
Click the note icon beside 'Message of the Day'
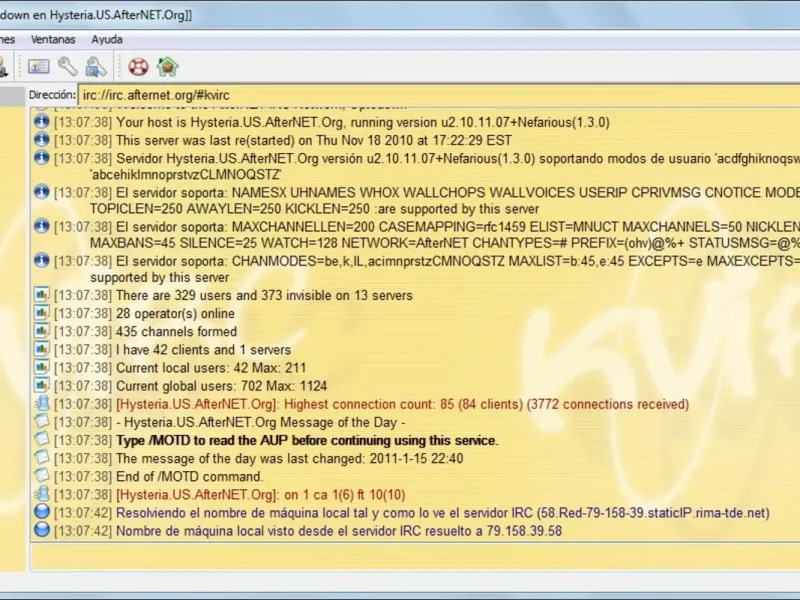[x=42, y=422]
